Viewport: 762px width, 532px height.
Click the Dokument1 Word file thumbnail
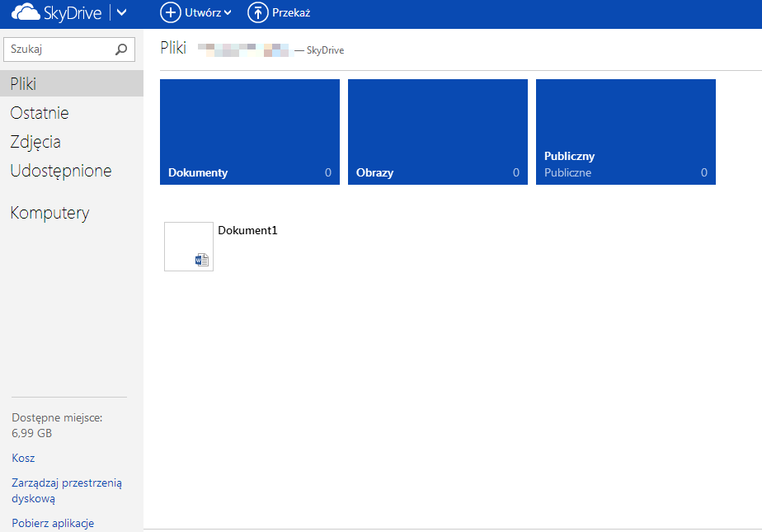coord(189,247)
